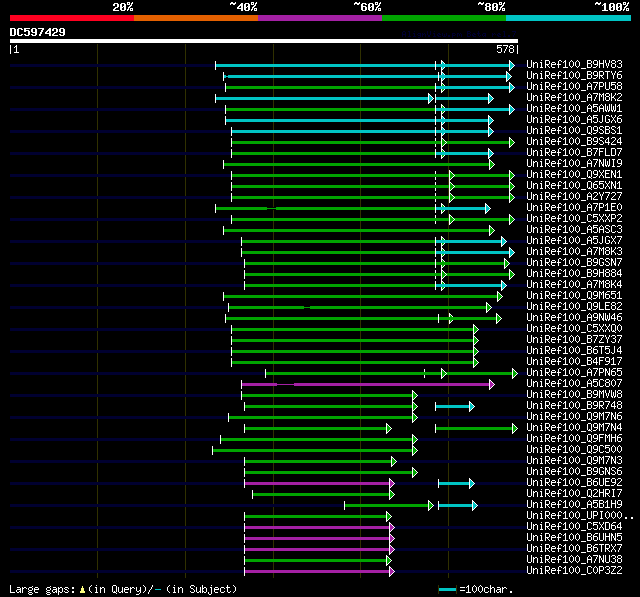Select the UniRef100_B6UHN5 name
The height and width of the screenshot is (597, 640).
574,538
